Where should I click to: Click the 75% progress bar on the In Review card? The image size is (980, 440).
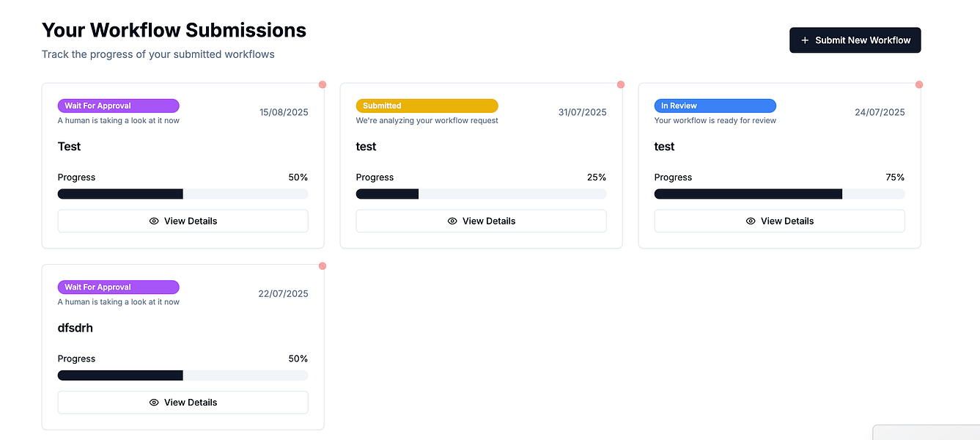[x=779, y=193]
